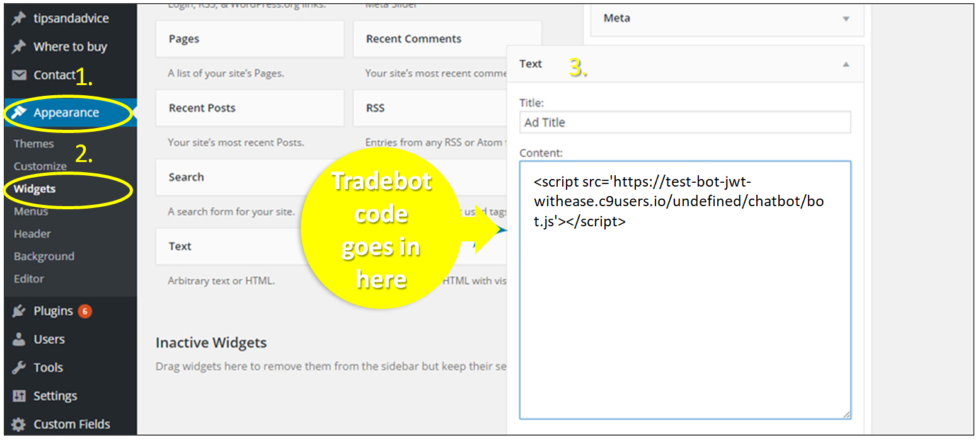Click 'Your site's most recent Posts.' text
Image resolution: width=980 pixels, height=440 pixels.
coord(236,142)
